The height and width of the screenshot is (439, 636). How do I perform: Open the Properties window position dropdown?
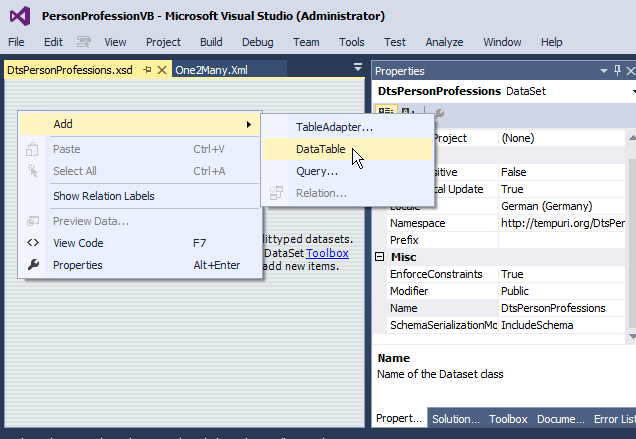[x=604, y=71]
